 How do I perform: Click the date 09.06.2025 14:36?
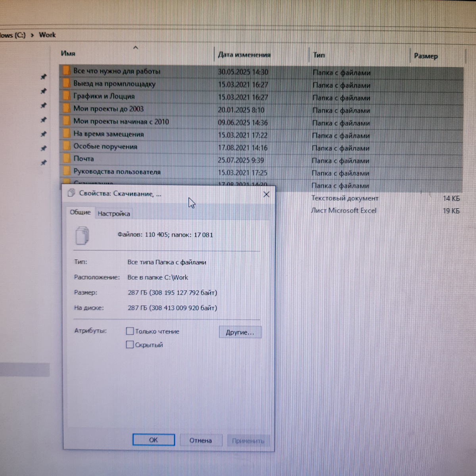[x=243, y=123]
